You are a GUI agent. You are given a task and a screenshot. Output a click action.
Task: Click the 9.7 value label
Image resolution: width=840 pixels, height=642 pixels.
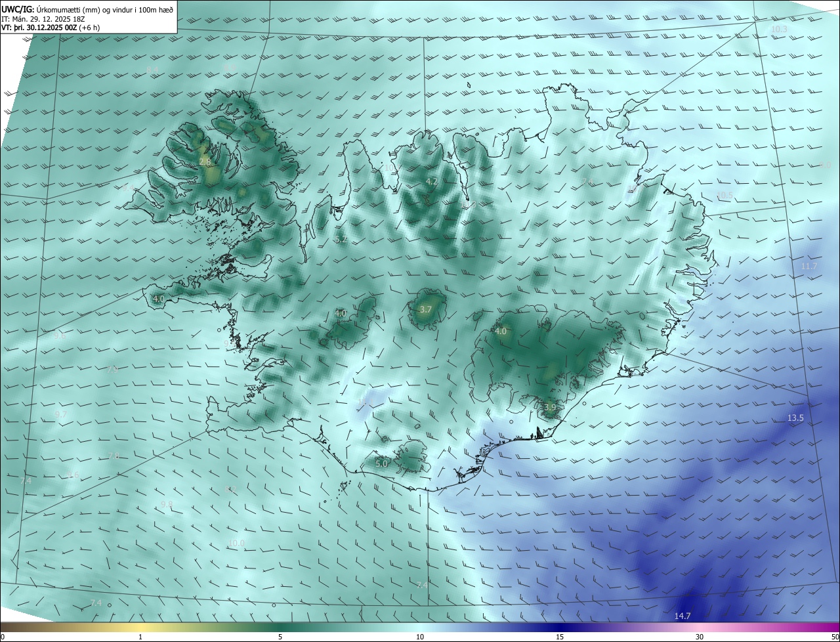click(x=60, y=415)
